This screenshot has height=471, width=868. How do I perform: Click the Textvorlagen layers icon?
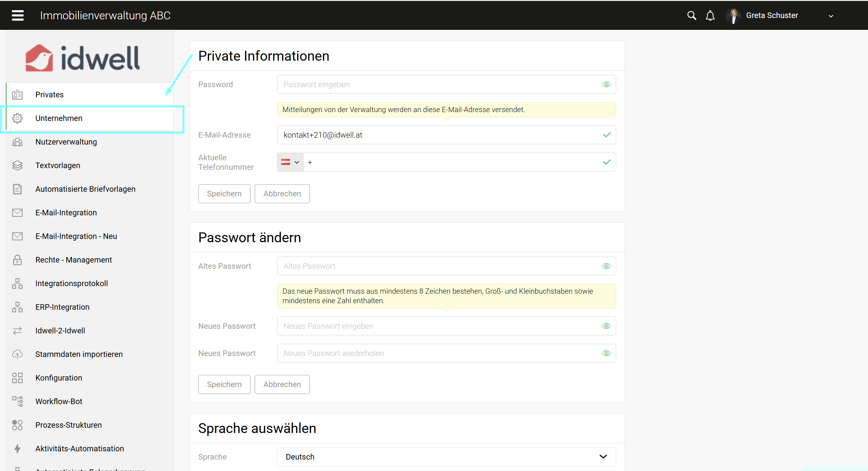click(x=17, y=166)
